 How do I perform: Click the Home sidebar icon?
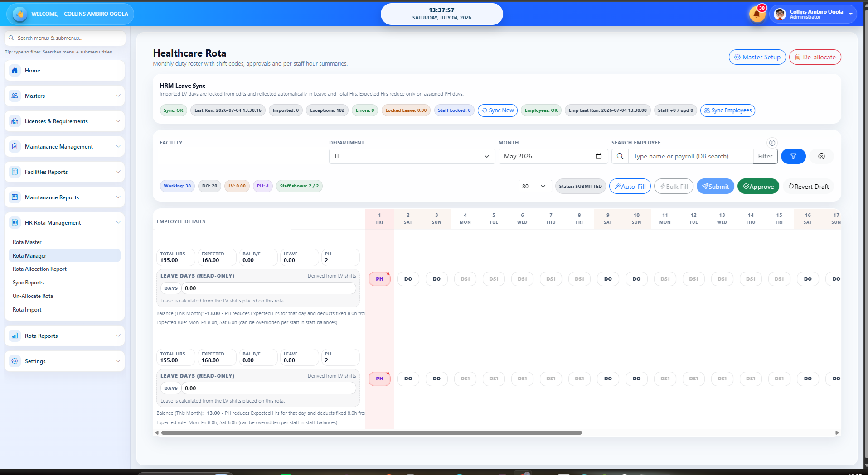15,70
